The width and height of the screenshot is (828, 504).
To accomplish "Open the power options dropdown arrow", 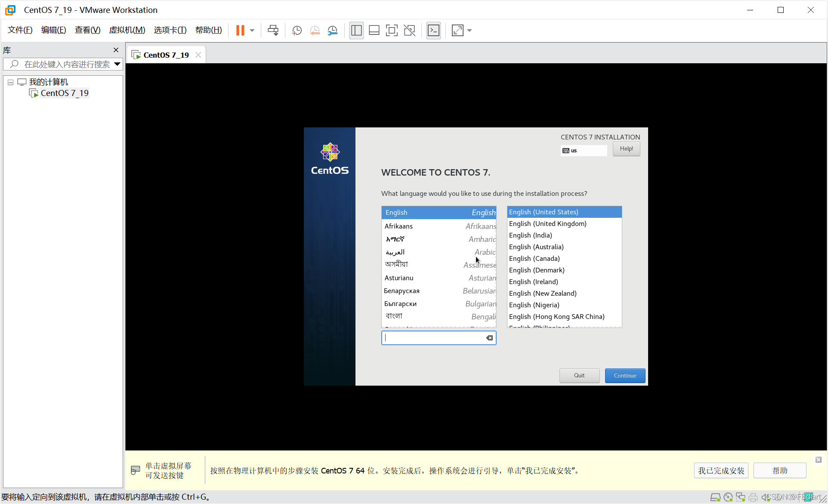I will 252,30.
